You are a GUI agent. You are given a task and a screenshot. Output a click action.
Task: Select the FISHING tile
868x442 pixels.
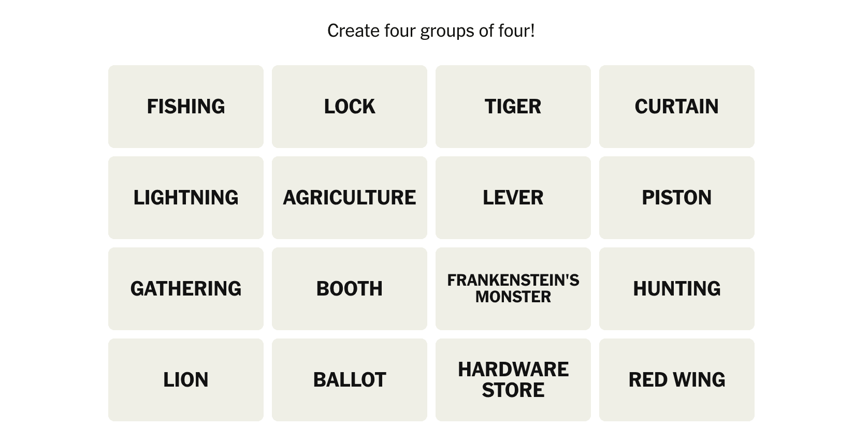coord(185,107)
